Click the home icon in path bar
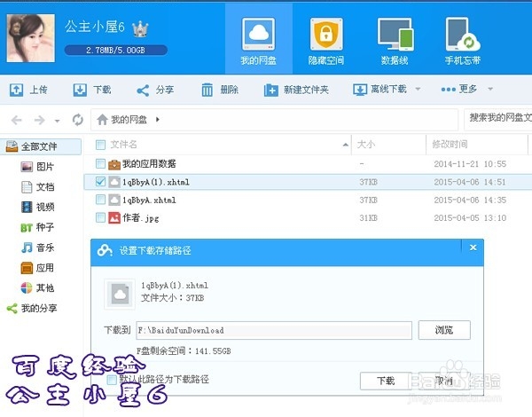Viewport: 532px width, 417px height. click(102, 120)
